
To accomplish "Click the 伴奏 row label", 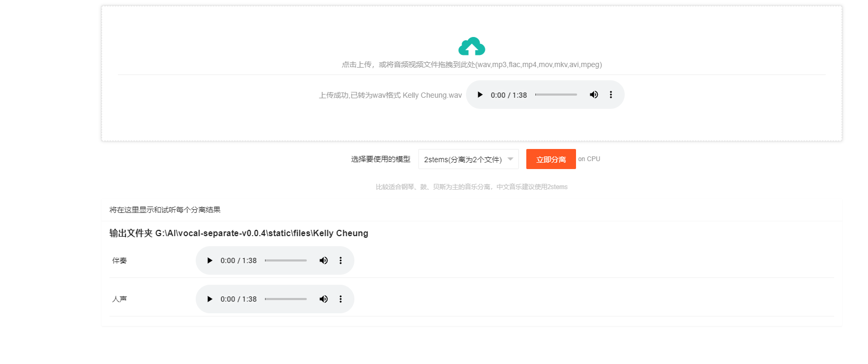I will point(120,260).
